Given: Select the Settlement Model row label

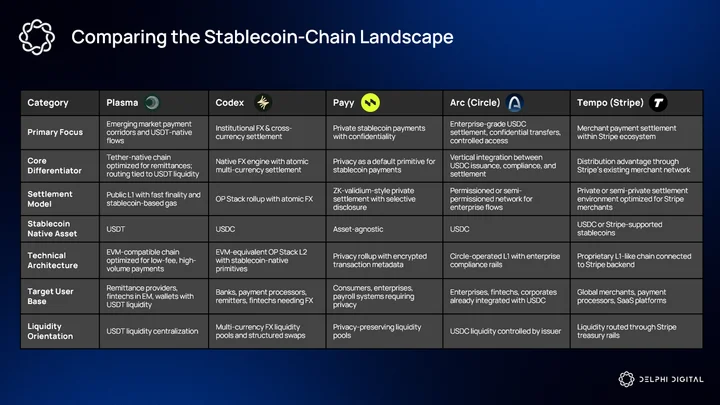Looking at the screenshot, I should (60, 199).
